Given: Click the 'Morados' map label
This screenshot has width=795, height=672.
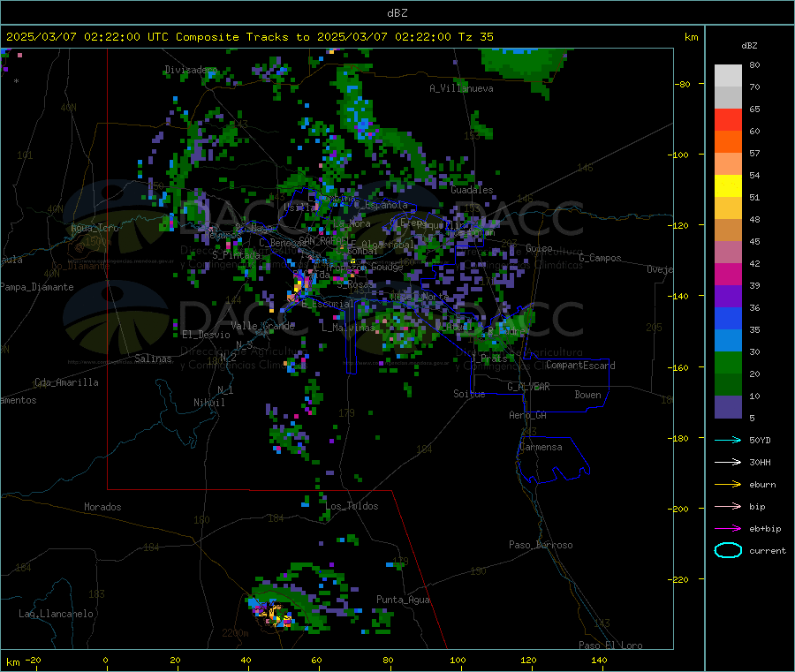Looking at the screenshot, I should coord(102,507).
